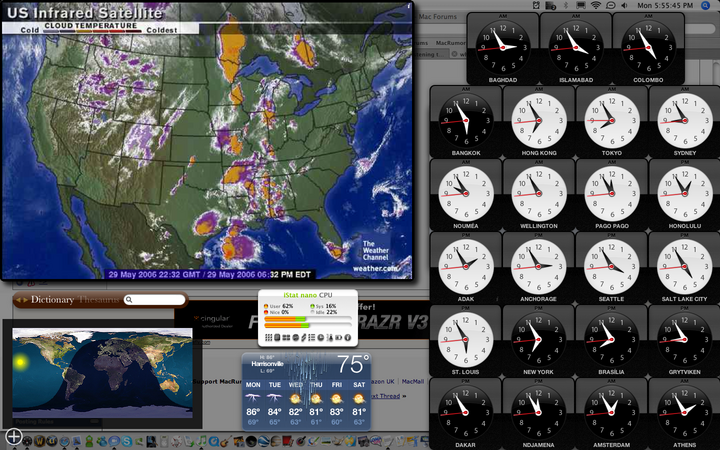Image resolution: width=720 pixels, height=450 pixels.
Task: Click the Next Thread link in the browser
Action: 385,396
